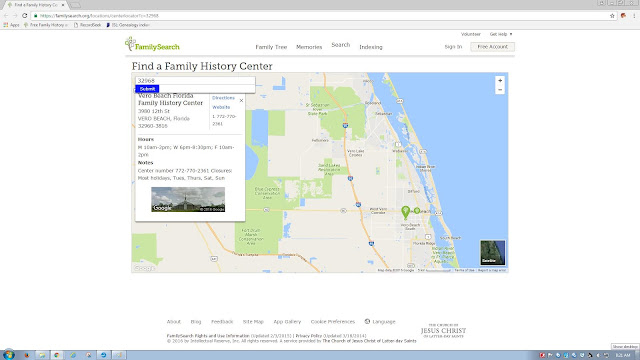The width and height of the screenshot is (640, 360).
Task: Zoom in on the map
Action: coord(500,80)
